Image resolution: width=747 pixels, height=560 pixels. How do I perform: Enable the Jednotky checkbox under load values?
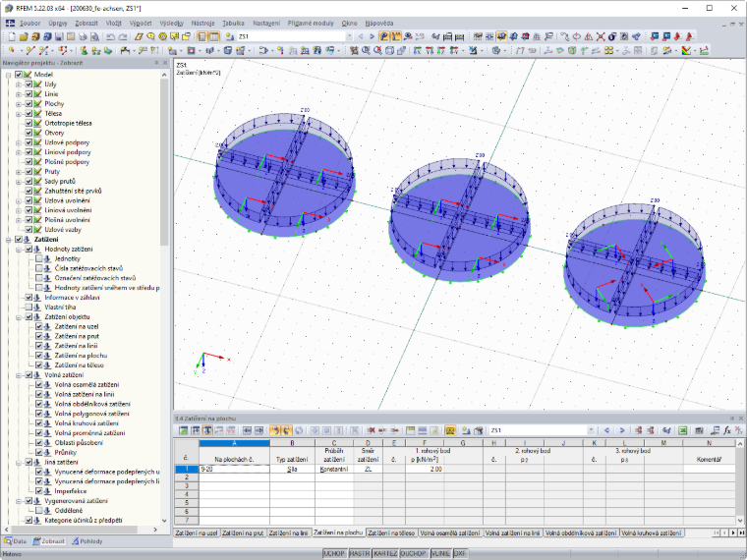click(x=39, y=258)
